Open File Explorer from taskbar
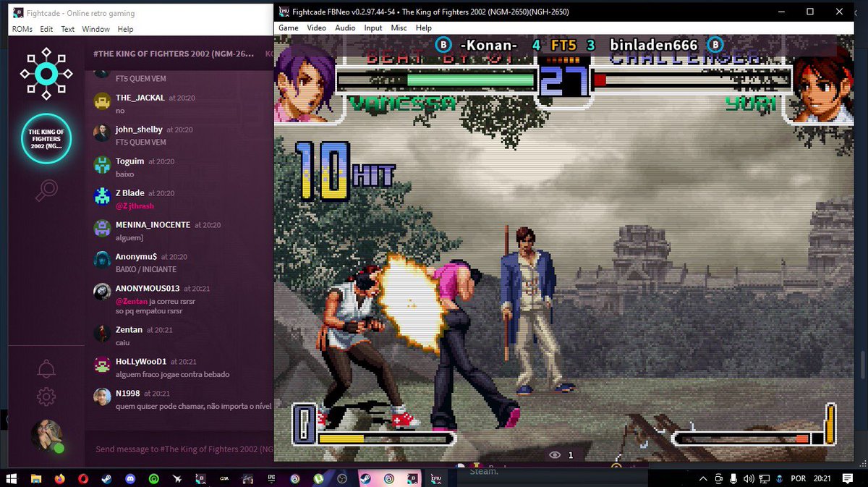Screen dimensions: 868x487 coord(36,478)
